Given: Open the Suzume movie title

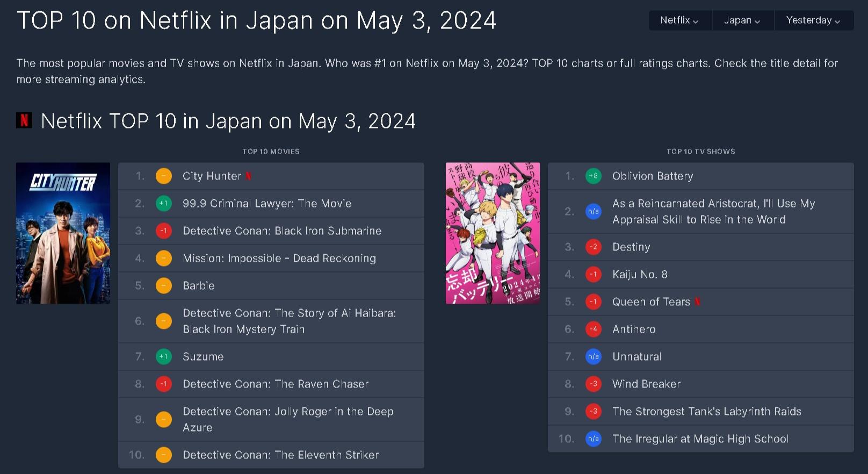Looking at the screenshot, I should [203, 357].
